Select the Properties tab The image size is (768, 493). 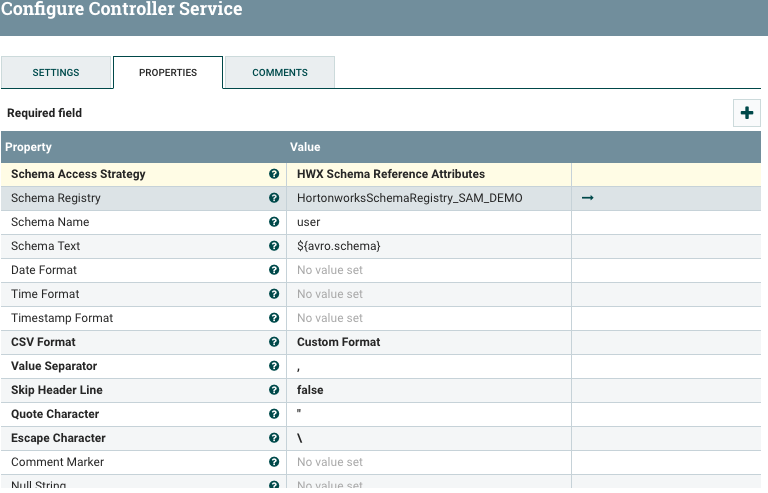coord(168,73)
